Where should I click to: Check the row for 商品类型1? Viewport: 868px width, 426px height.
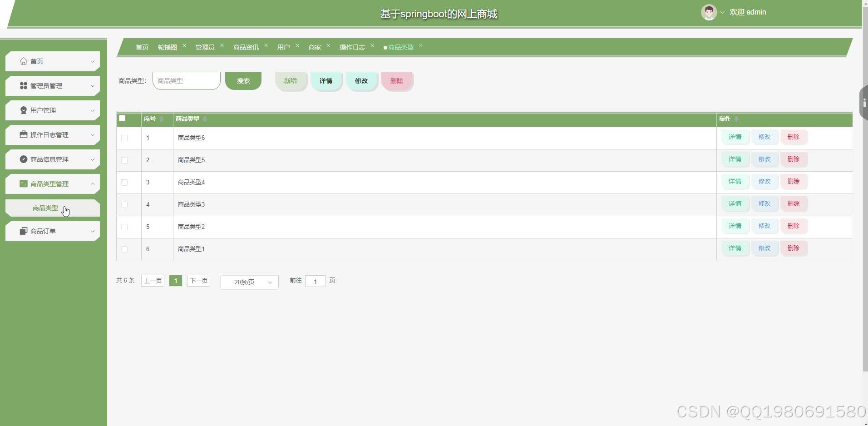(x=124, y=249)
